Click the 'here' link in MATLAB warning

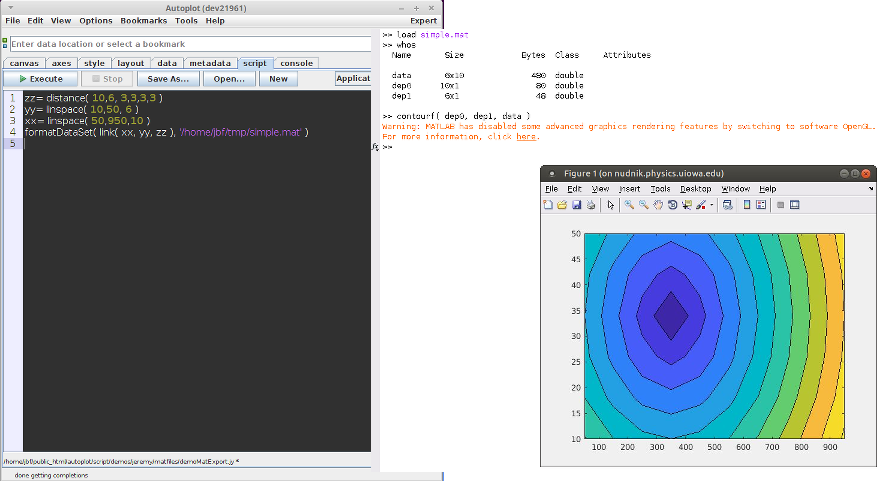click(525, 137)
